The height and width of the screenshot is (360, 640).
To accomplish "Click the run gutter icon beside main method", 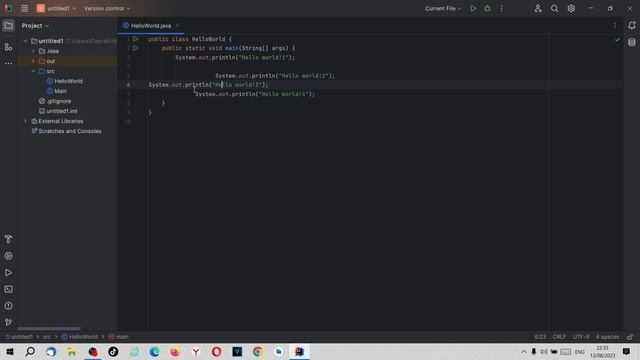I will click(136, 48).
